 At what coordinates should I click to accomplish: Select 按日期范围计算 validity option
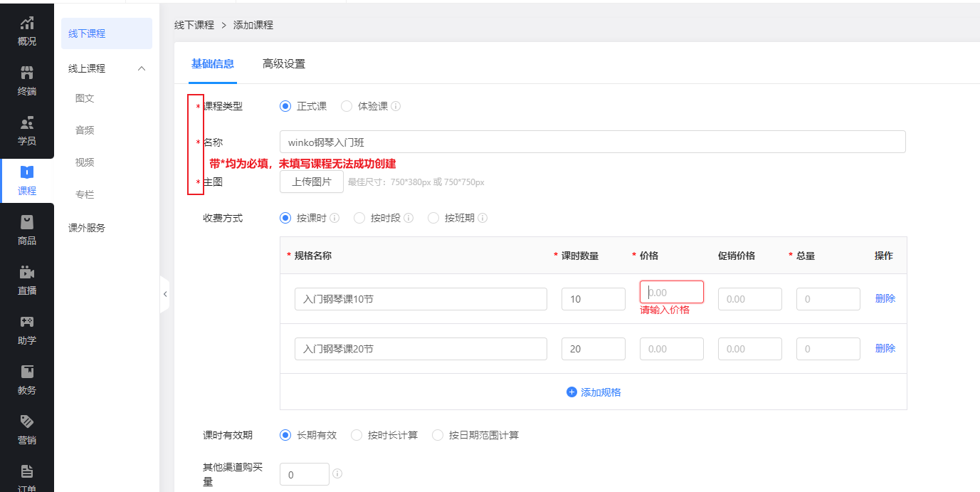tap(438, 435)
